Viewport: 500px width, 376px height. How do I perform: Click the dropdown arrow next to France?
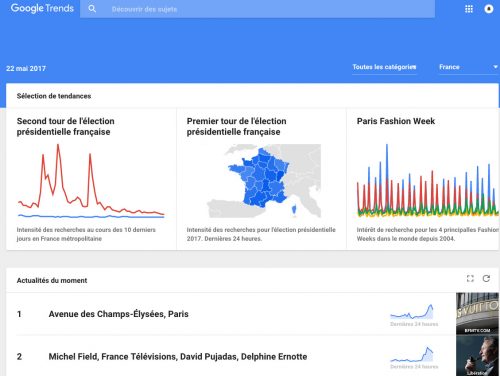tap(495, 67)
